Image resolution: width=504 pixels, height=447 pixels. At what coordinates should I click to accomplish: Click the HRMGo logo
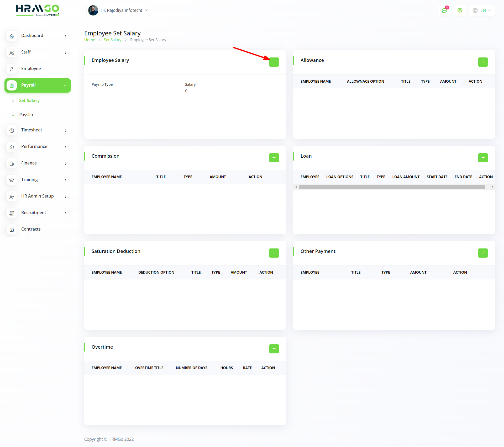(38, 10)
